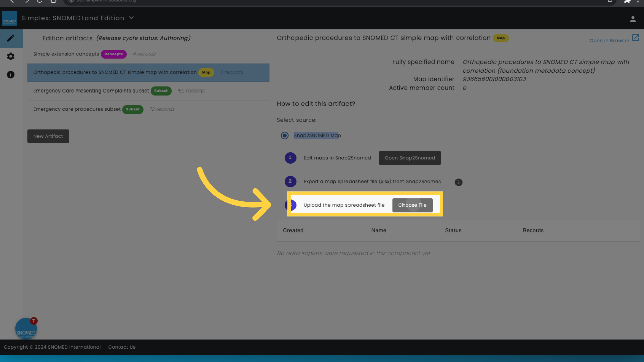The width and height of the screenshot is (644, 362).
Task: Open the user account icon
Action: pos(633,19)
